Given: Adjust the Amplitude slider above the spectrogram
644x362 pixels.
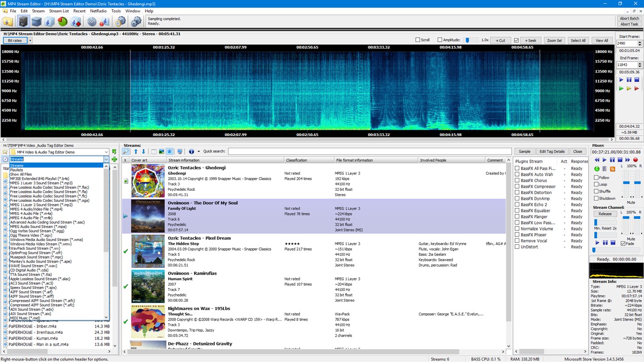Looking at the screenshot, I should 468,40.
